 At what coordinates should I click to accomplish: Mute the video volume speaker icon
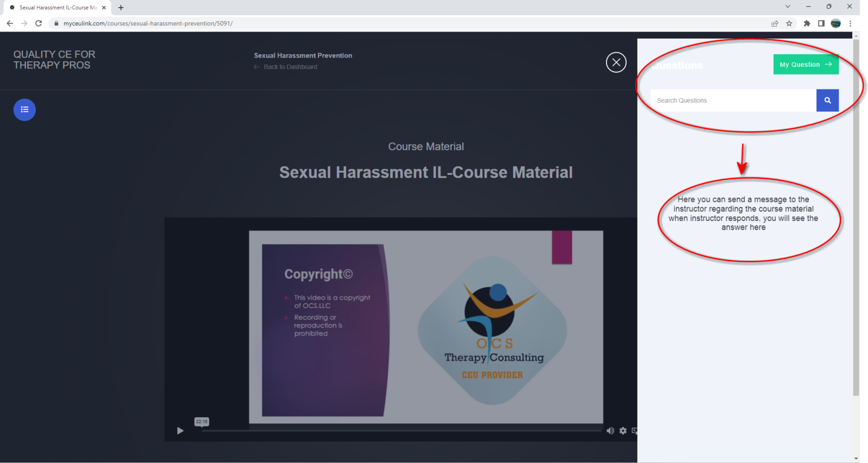point(610,430)
